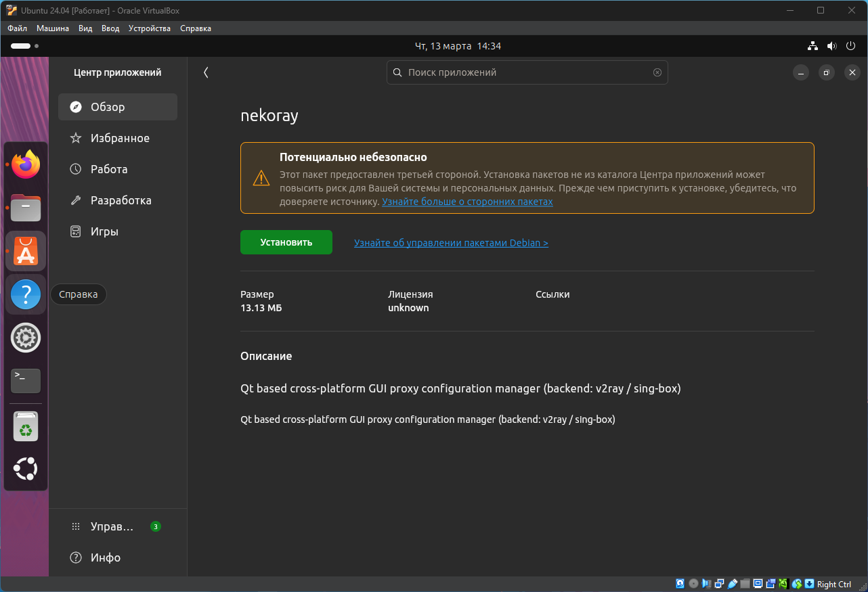This screenshot has height=592, width=868.
Task: Click the Потенциально небезопасно warning title
Action: (x=353, y=157)
